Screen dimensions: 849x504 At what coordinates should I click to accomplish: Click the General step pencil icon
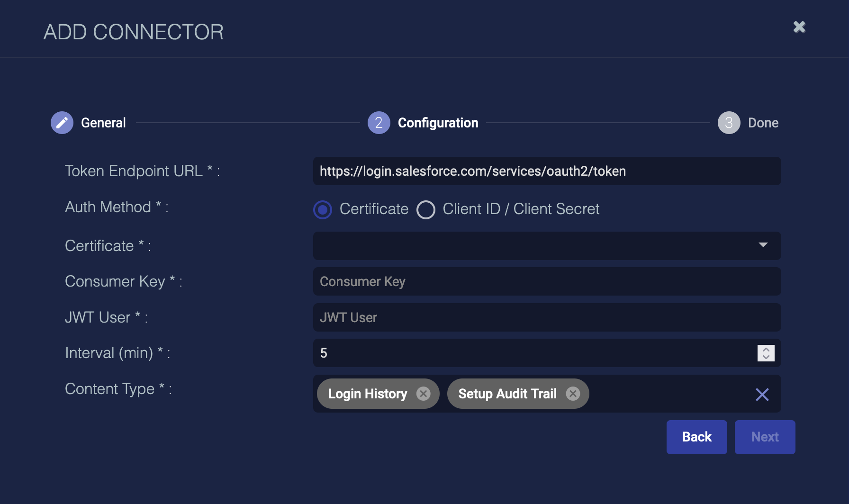[x=62, y=123]
